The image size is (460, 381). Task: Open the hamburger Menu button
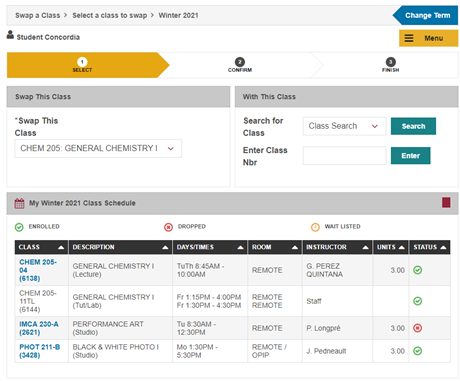428,38
